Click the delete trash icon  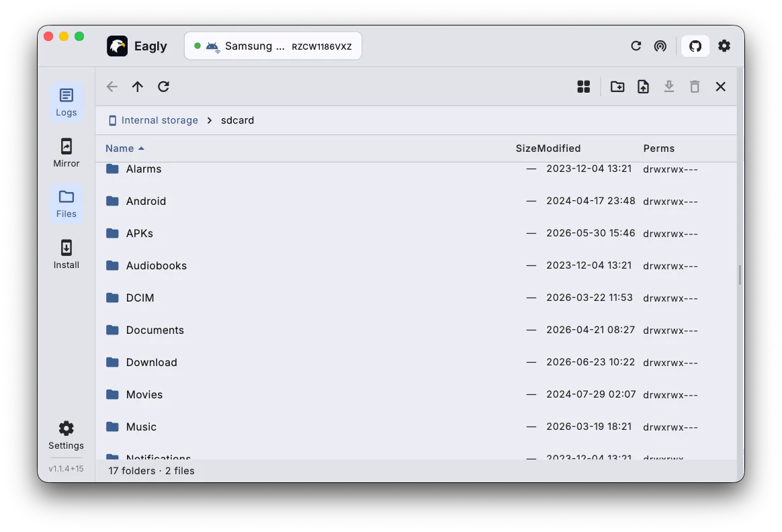pos(695,87)
